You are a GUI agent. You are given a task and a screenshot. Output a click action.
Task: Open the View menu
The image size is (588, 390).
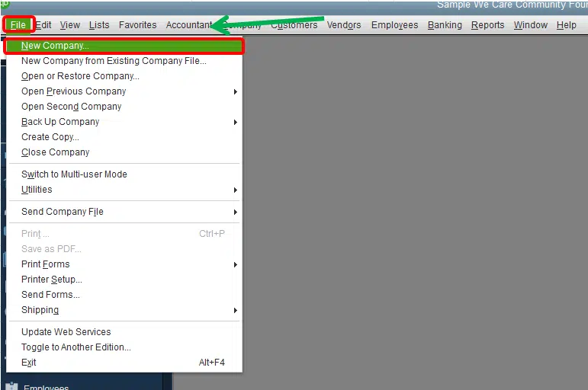(69, 25)
